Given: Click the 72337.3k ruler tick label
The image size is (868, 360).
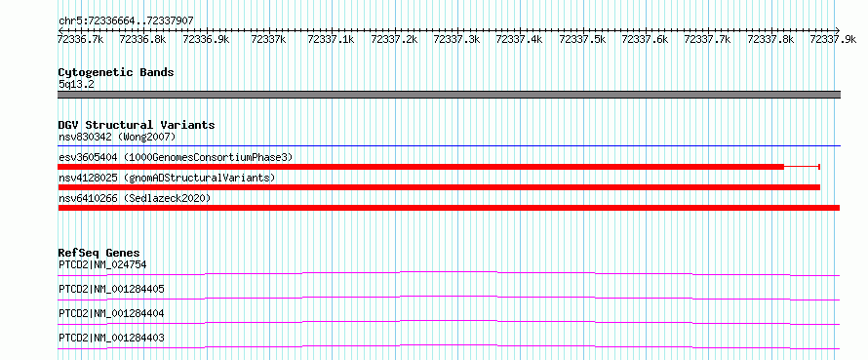Looking at the screenshot, I should tap(456, 39).
